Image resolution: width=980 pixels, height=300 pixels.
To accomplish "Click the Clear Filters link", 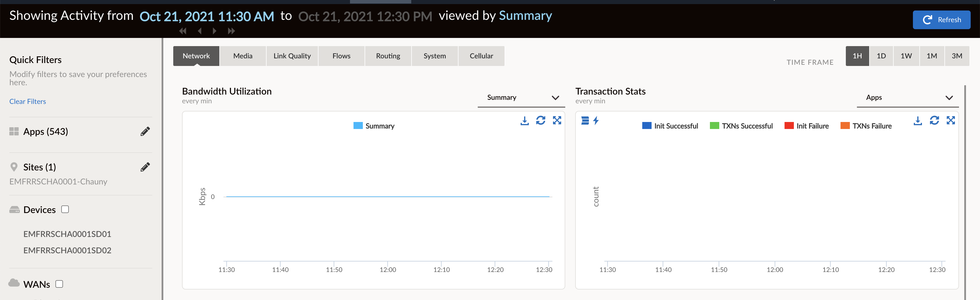I will click(27, 101).
